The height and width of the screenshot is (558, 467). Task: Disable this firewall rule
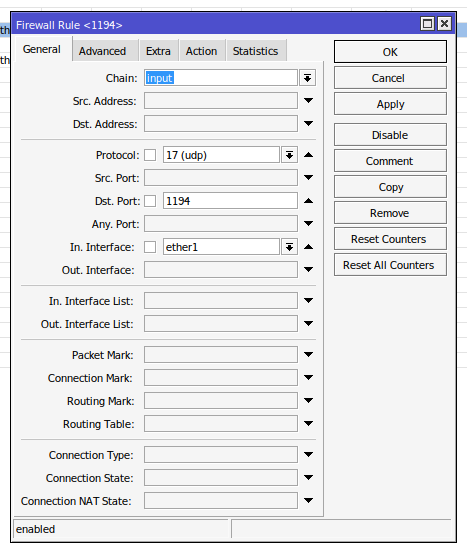(390, 135)
